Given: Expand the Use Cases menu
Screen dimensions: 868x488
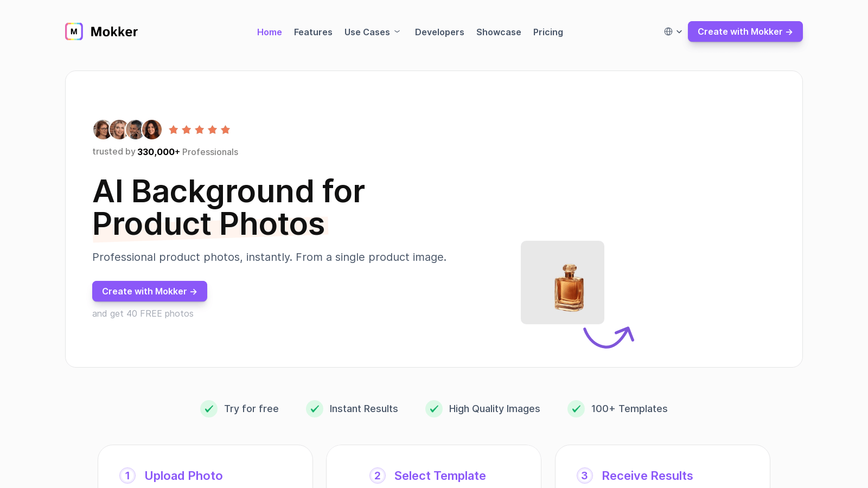Looking at the screenshot, I should [x=373, y=32].
